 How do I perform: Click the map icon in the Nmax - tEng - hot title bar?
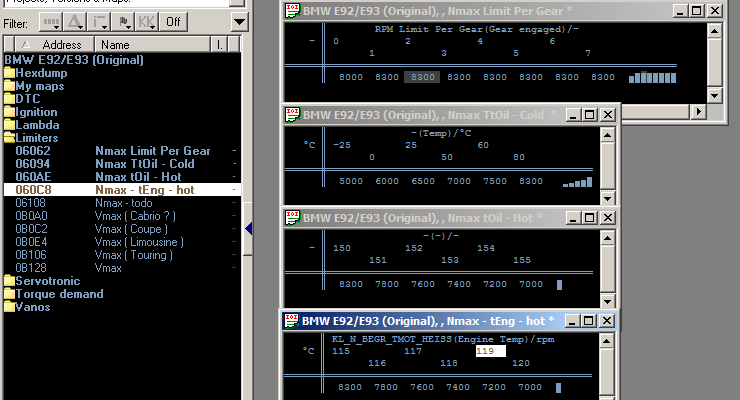(x=292, y=321)
